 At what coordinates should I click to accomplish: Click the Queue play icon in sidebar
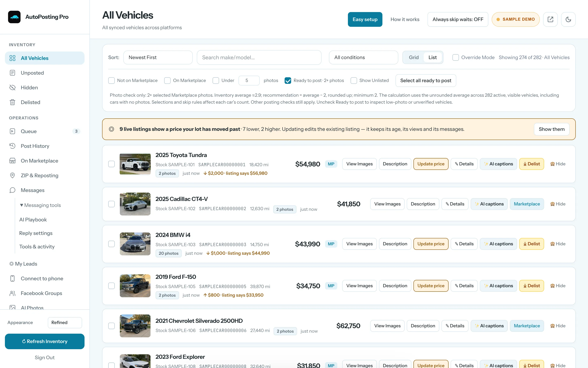(12, 131)
